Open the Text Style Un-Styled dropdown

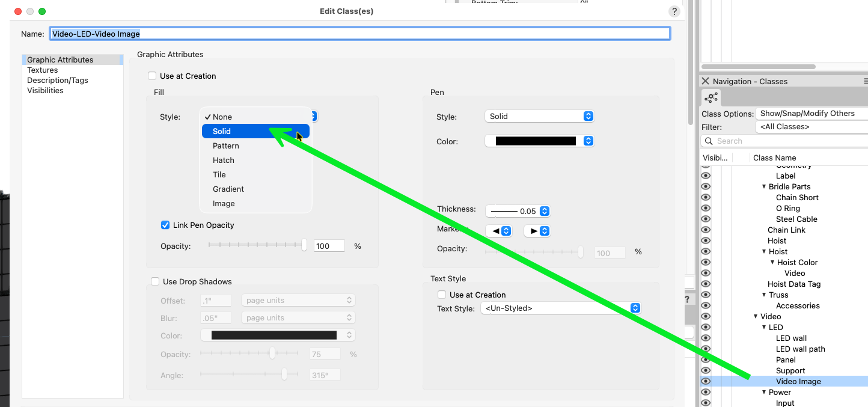(x=560, y=308)
